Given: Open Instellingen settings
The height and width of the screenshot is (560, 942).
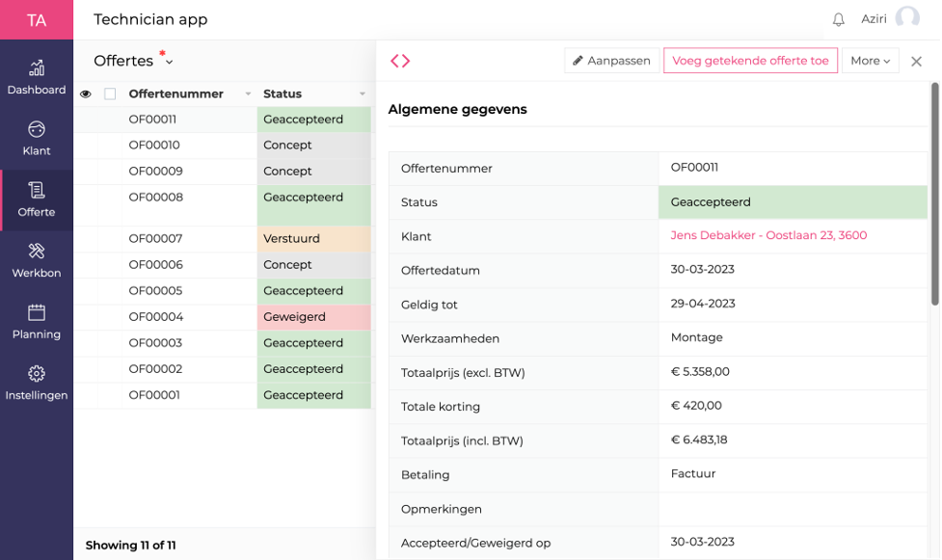Looking at the screenshot, I should 37,383.
